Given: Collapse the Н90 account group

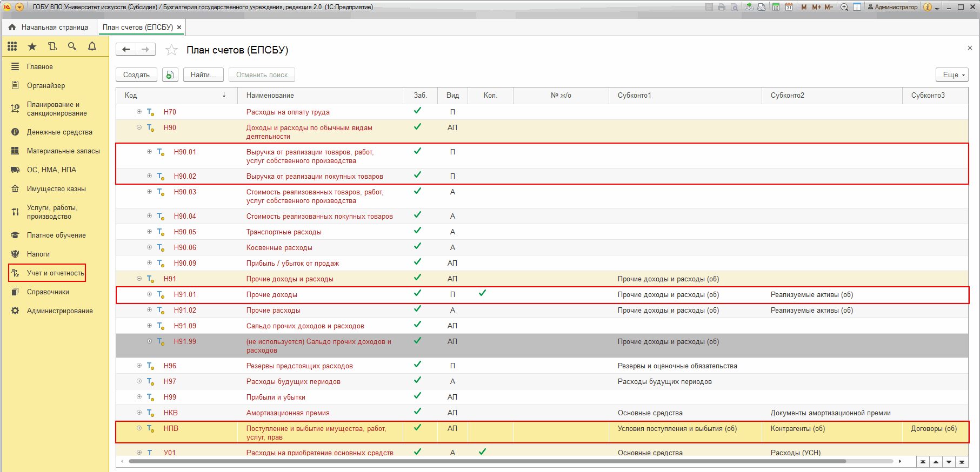Looking at the screenshot, I should click(x=139, y=127).
